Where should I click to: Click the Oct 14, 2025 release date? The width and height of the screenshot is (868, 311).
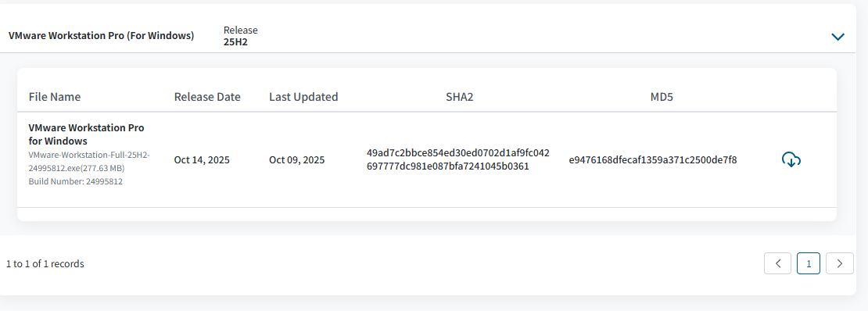[202, 160]
